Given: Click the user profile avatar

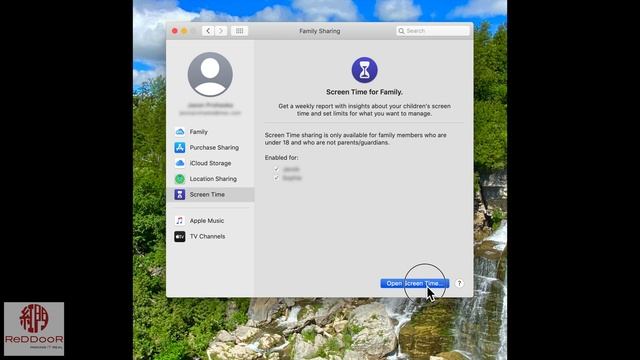Looking at the screenshot, I should pyautogui.click(x=210, y=74).
